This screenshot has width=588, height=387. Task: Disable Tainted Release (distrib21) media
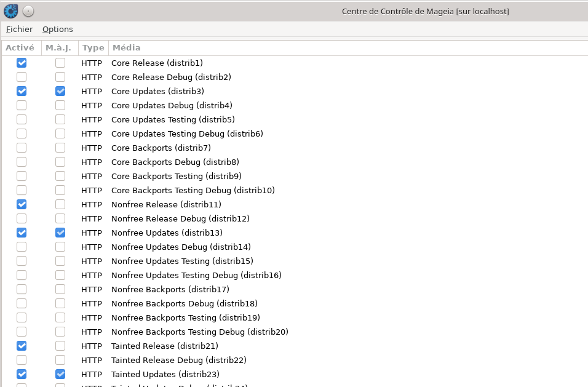(22, 346)
